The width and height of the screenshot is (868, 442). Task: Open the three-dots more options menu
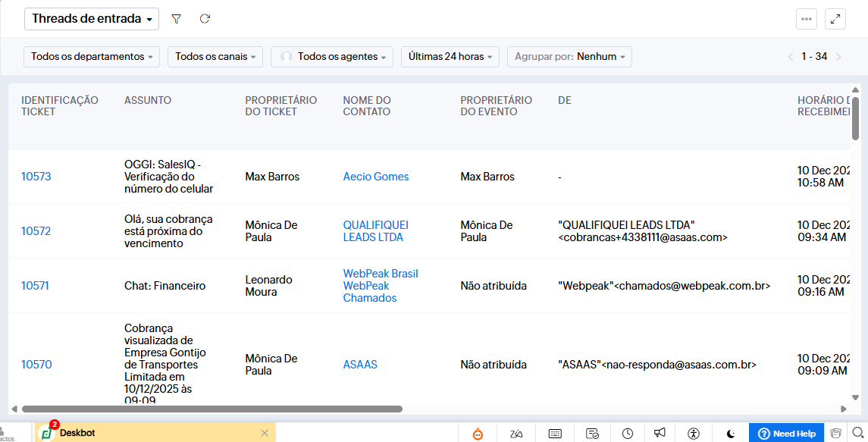click(807, 19)
